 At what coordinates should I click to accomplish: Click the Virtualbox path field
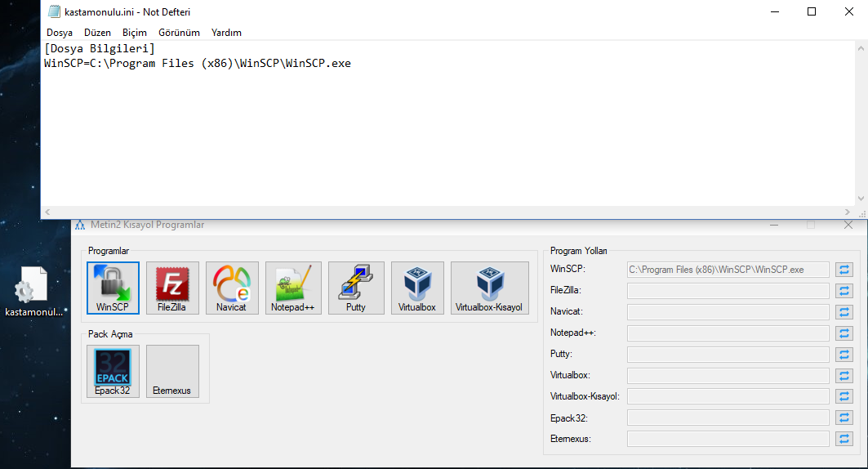(728, 376)
